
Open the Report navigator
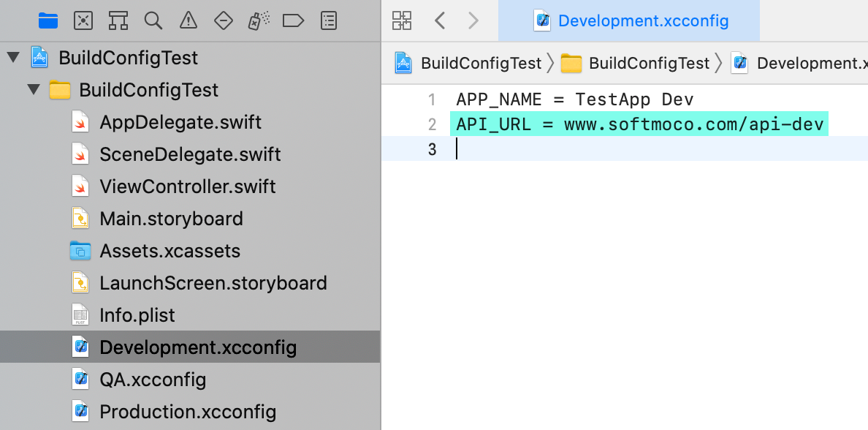tap(329, 20)
